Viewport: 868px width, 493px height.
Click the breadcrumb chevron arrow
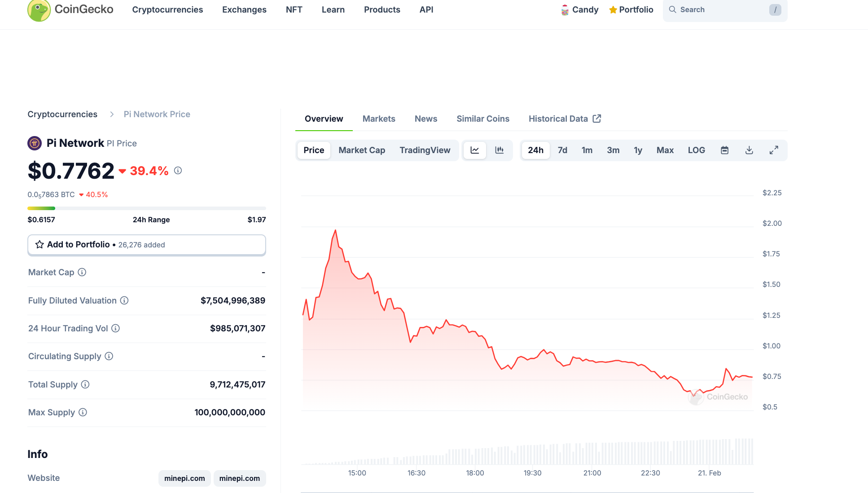pos(112,114)
